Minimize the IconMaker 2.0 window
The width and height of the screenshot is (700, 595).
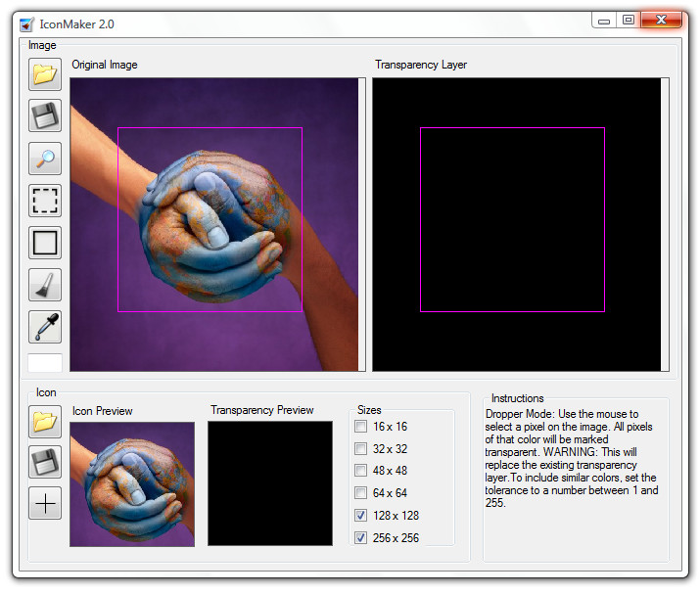point(604,21)
